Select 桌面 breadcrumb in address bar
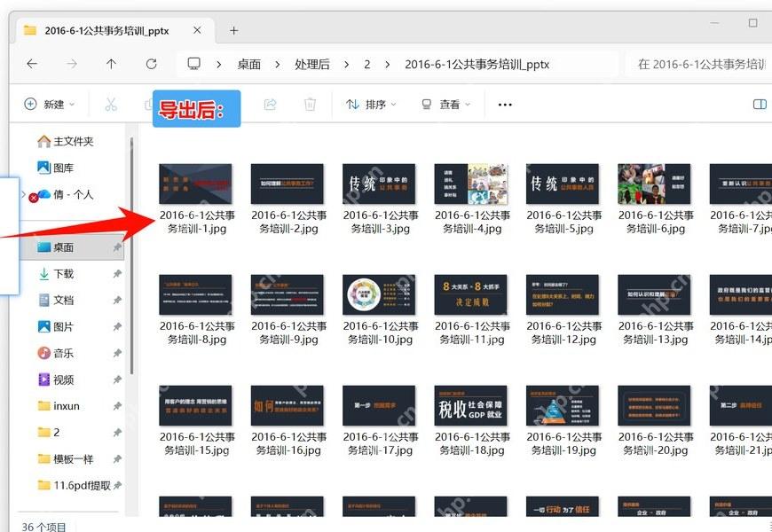The image size is (772, 532). coord(249,64)
